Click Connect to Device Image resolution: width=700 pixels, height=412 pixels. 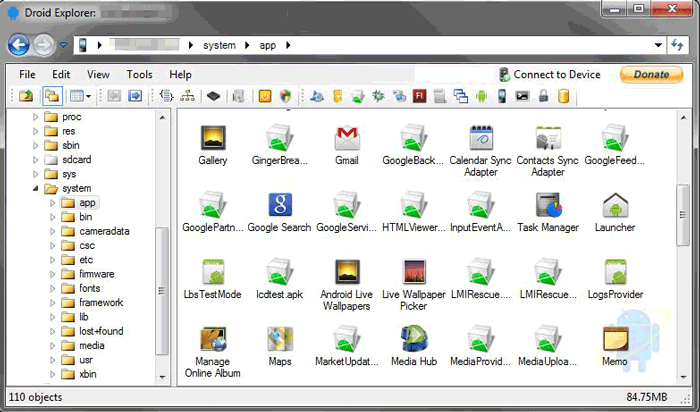pos(550,75)
